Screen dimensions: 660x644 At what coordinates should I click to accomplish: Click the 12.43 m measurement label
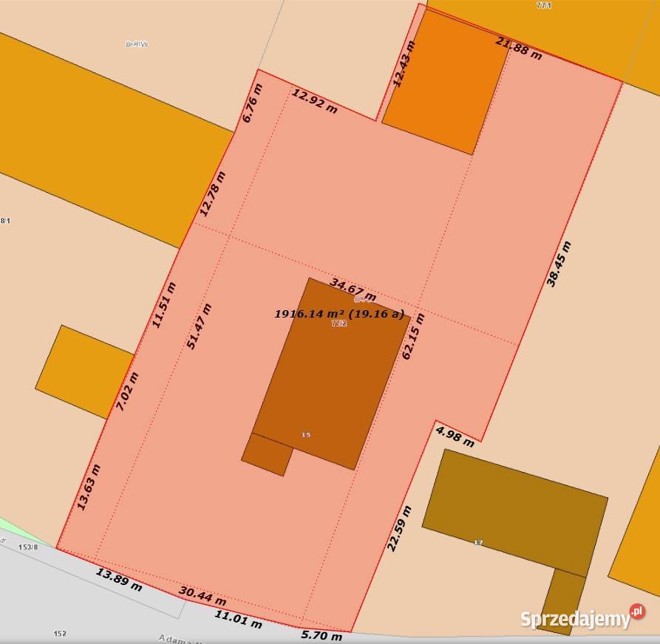(x=404, y=64)
